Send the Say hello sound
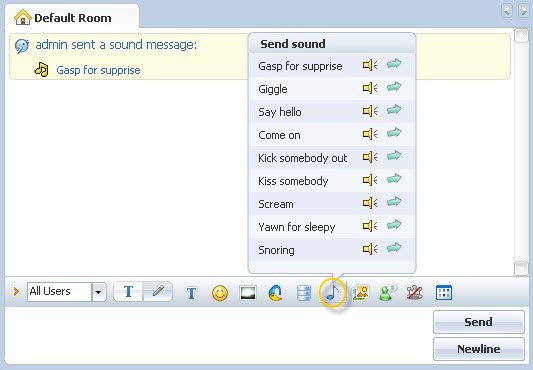The height and width of the screenshot is (370, 533). tap(394, 110)
